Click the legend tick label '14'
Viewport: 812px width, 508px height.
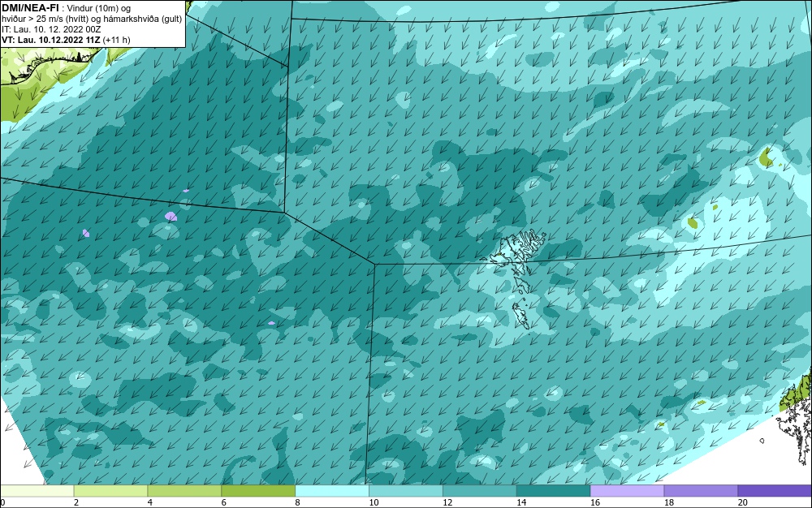[521, 502]
